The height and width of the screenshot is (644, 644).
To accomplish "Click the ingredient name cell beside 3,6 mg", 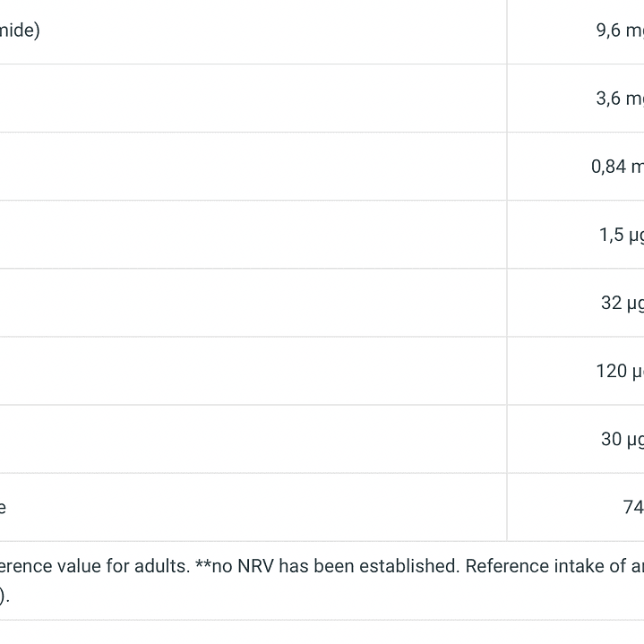I will pos(251,99).
